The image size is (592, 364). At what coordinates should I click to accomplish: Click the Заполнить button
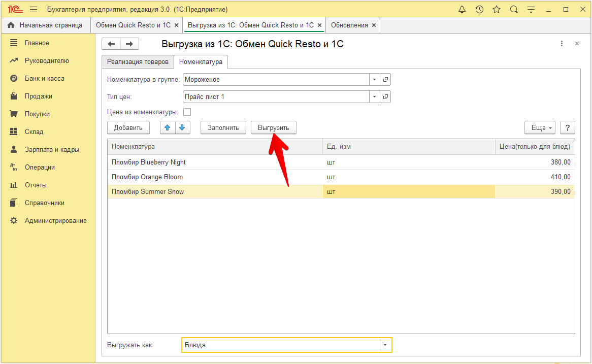(x=223, y=127)
